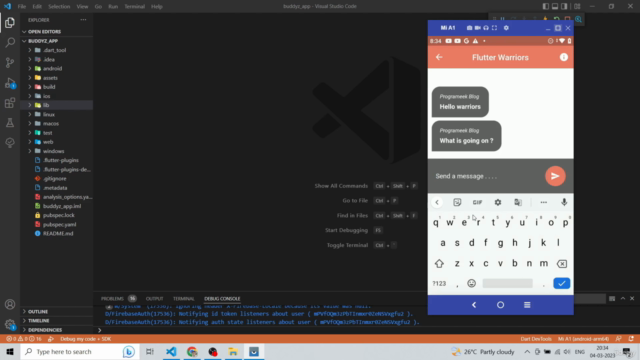Tap the keyboard back chevron
Screen dimensions: 640x360
click(437, 202)
